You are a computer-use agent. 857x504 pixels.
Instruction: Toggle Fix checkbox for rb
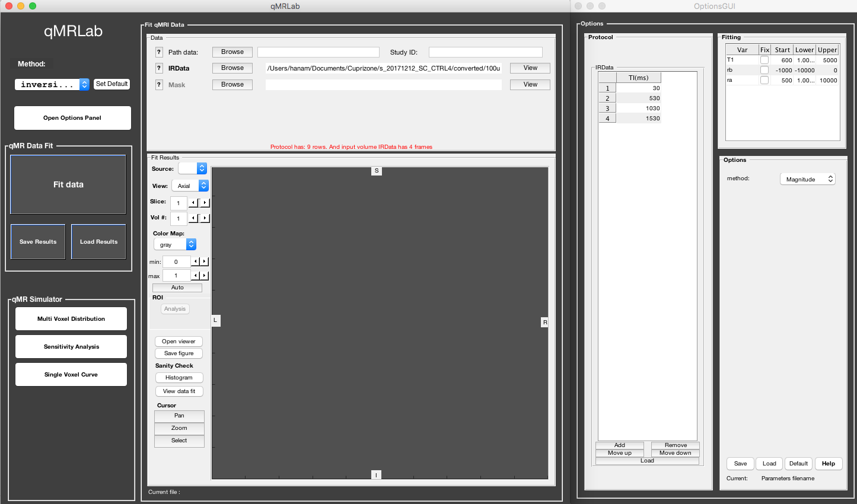click(x=764, y=70)
